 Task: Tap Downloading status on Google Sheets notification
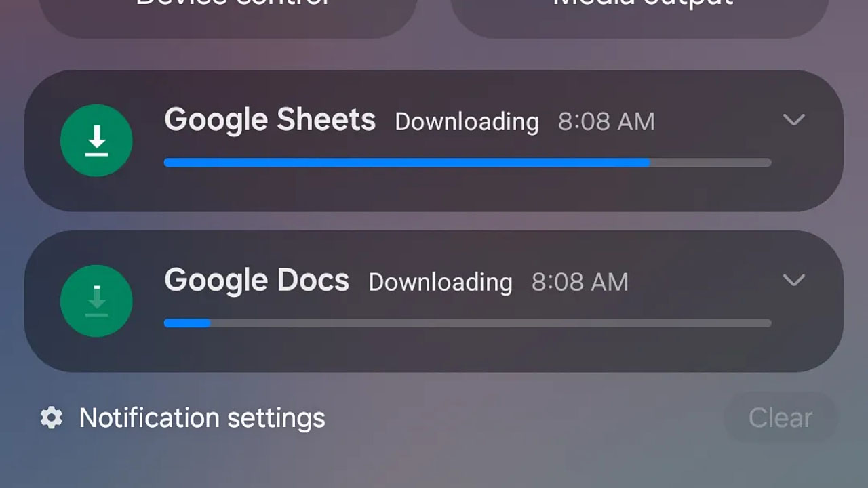[467, 122]
